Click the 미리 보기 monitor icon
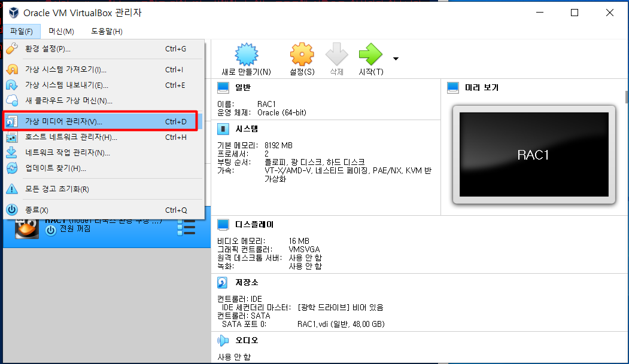 453,87
